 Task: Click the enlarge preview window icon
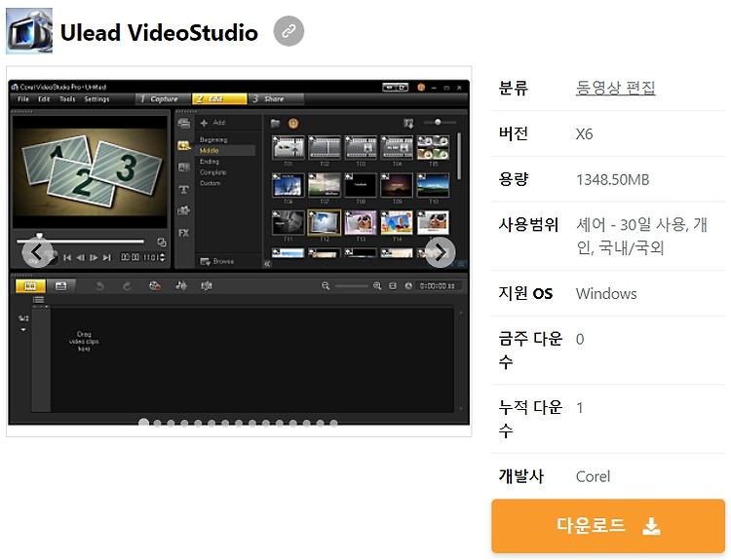(161, 242)
